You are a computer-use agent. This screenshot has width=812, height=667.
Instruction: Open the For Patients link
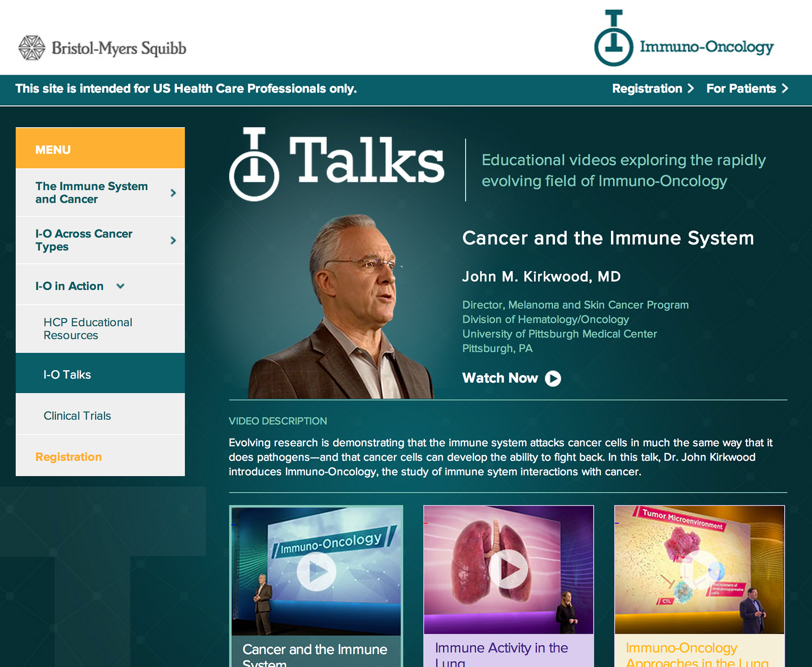741,88
